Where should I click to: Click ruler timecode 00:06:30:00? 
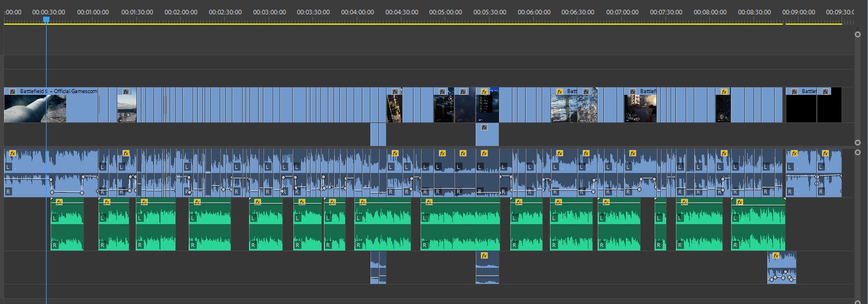[x=578, y=12]
